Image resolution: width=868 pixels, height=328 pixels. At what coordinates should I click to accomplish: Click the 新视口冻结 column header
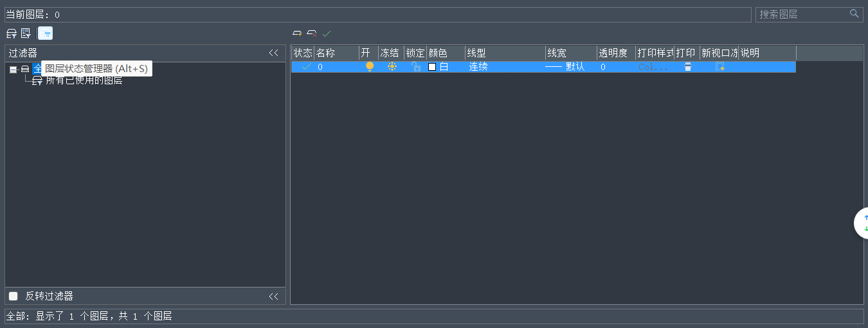click(x=719, y=53)
